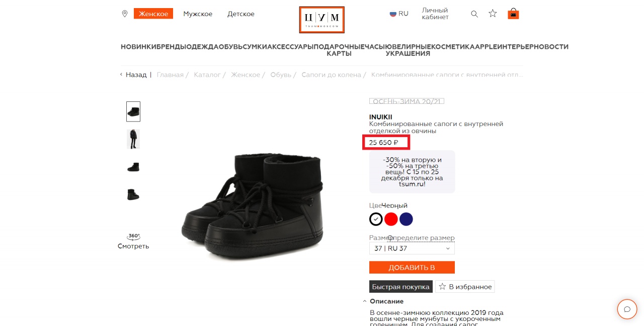Open the search magnifier icon

click(x=474, y=14)
